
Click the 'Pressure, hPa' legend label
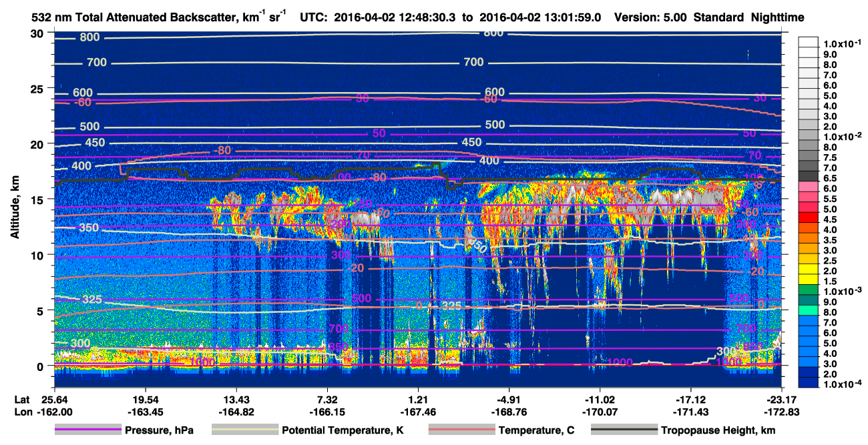(x=158, y=431)
